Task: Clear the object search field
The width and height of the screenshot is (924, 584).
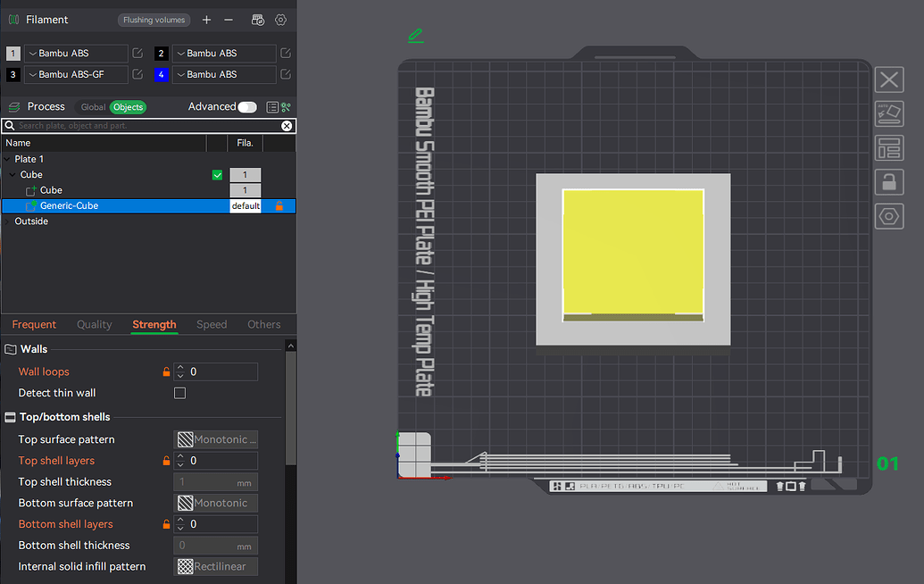Action: point(287,126)
